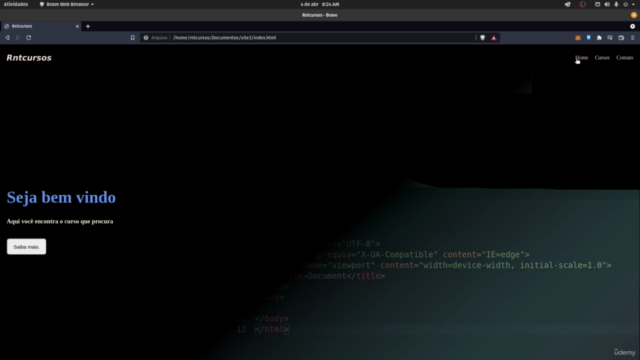Screen dimensions: 640x360
Task: Open the tab search circle button
Action: (x=633, y=26)
